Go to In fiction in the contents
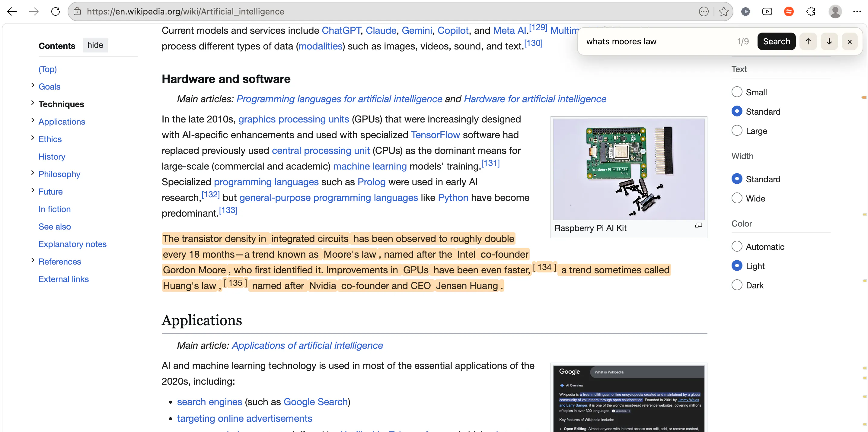868x432 pixels. tap(55, 209)
